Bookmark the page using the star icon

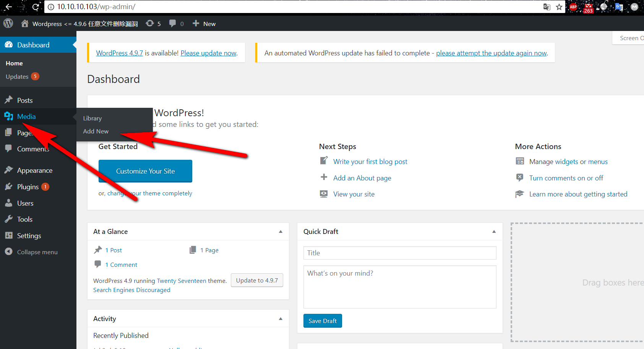559,7
